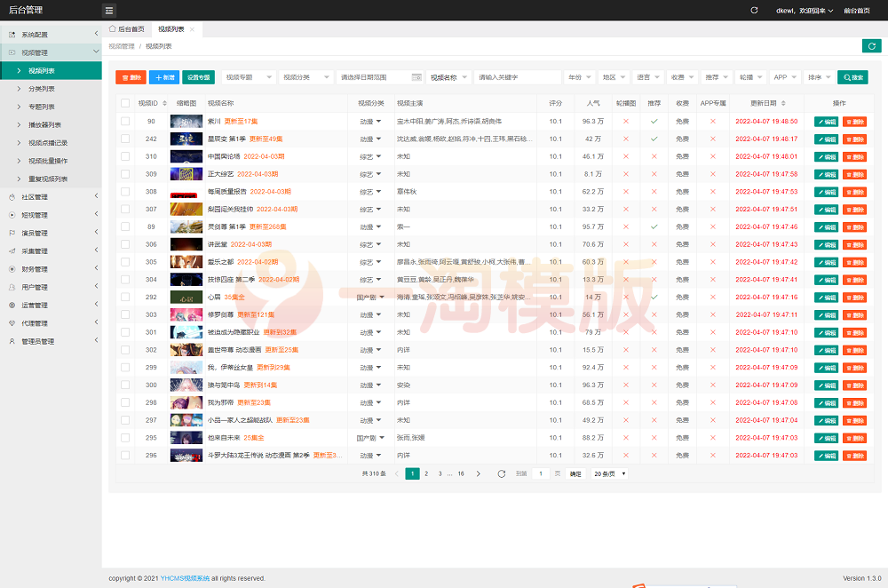
Task: Switch to the 后台首页 tab
Action: pyautogui.click(x=126, y=29)
